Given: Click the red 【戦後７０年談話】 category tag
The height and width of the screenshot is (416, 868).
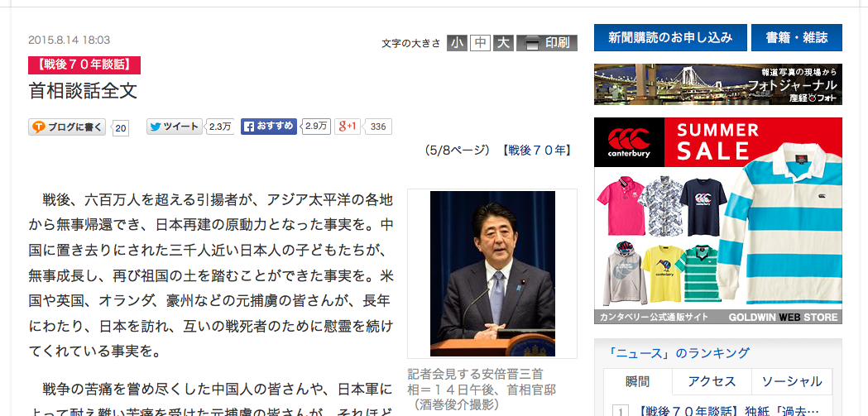Looking at the screenshot, I should 84,65.
